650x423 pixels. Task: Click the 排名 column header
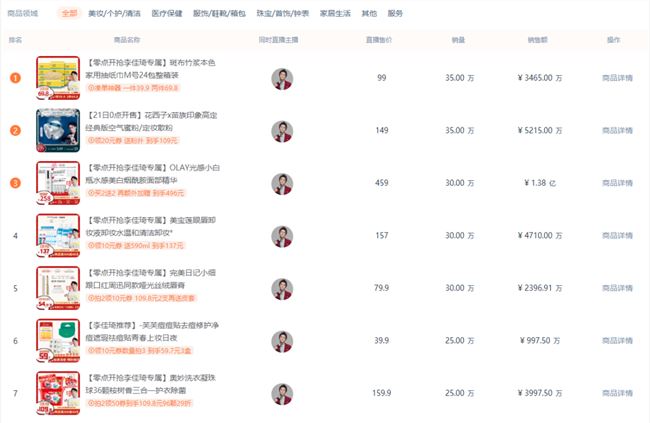tap(15, 40)
